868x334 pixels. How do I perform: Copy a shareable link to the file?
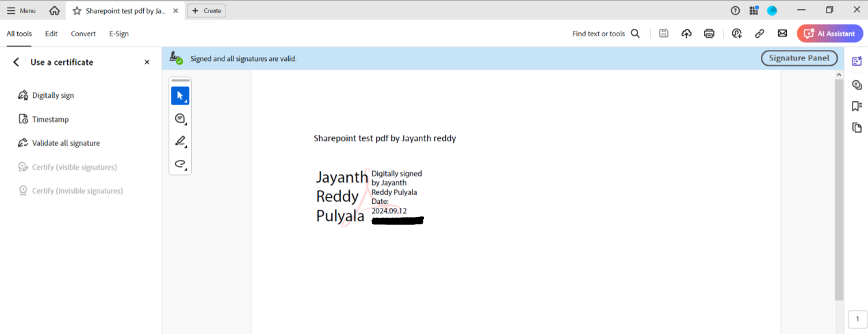coord(759,33)
